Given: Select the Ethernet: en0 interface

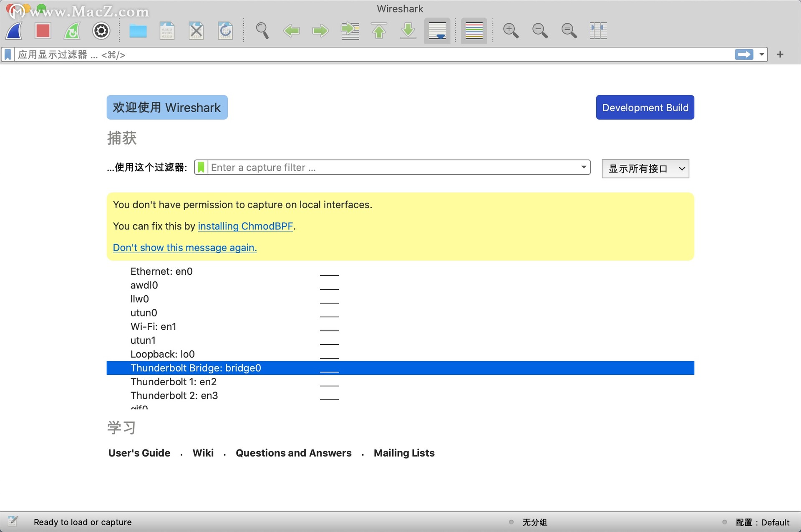Looking at the screenshot, I should (x=400, y=271).
